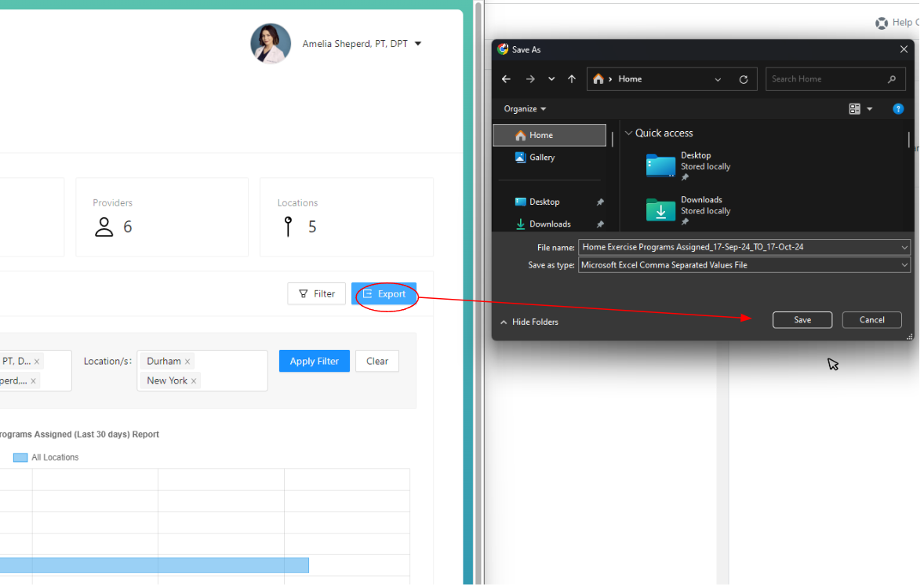Remove the New York location tag

pyautogui.click(x=194, y=381)
